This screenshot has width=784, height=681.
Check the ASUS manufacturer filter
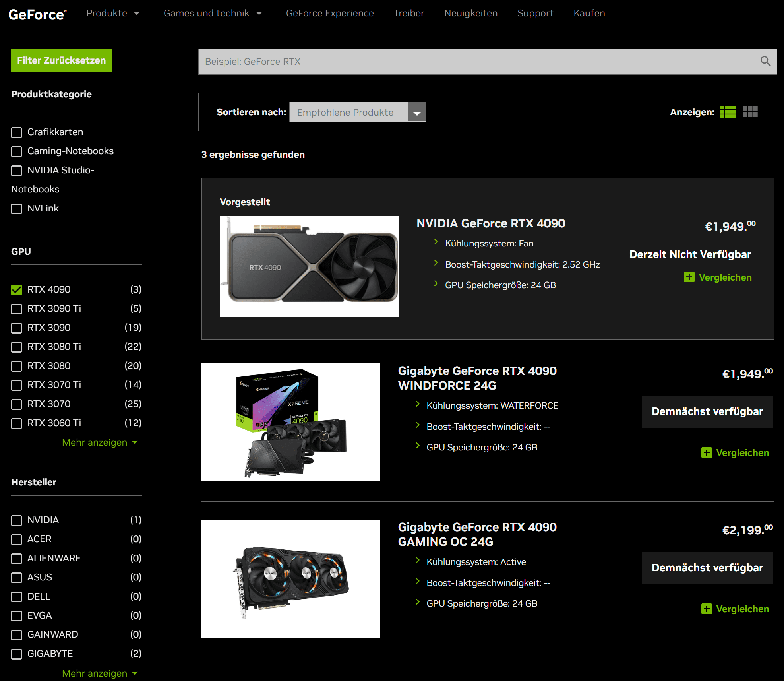pos(16,578)
